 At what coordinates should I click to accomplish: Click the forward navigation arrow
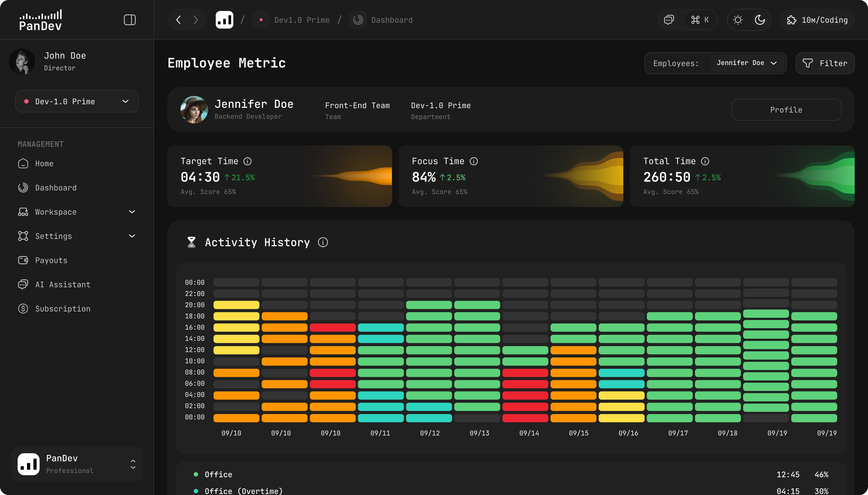pyautogui.click(x=196, y=20)
